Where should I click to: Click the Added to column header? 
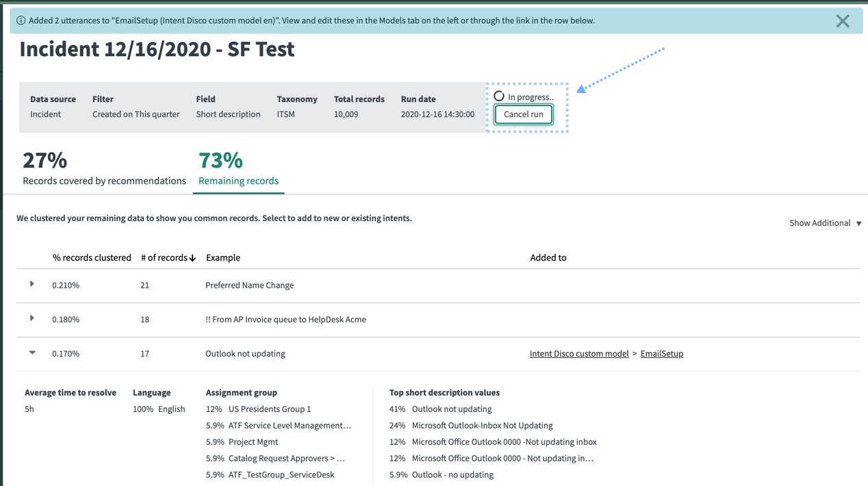pyautogui.click(x=548, y=258)
